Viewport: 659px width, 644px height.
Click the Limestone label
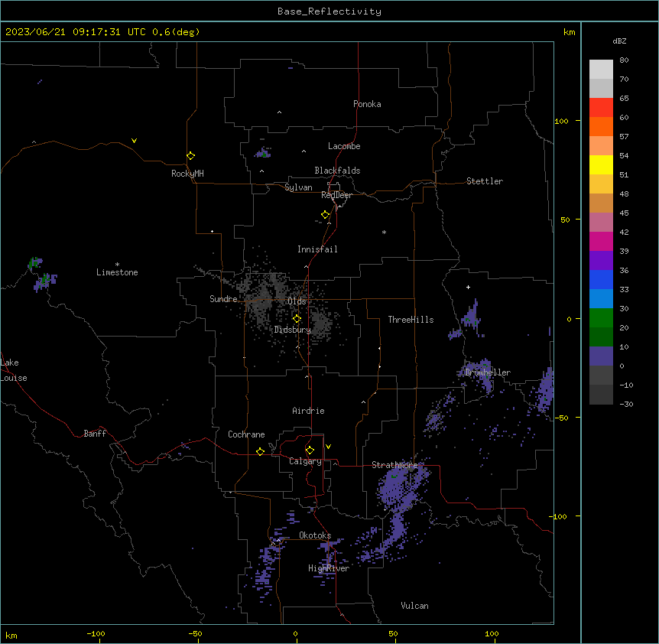pos(117,272)
